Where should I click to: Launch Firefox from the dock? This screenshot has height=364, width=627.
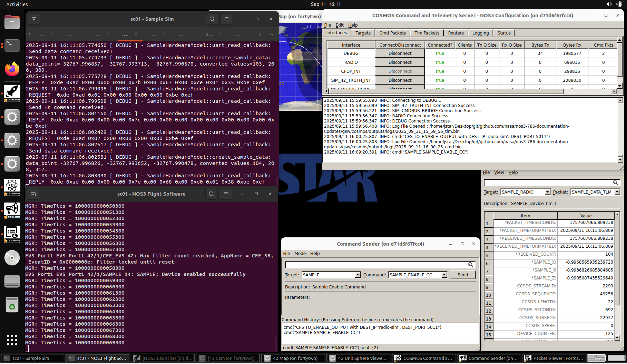coord(12,69)
